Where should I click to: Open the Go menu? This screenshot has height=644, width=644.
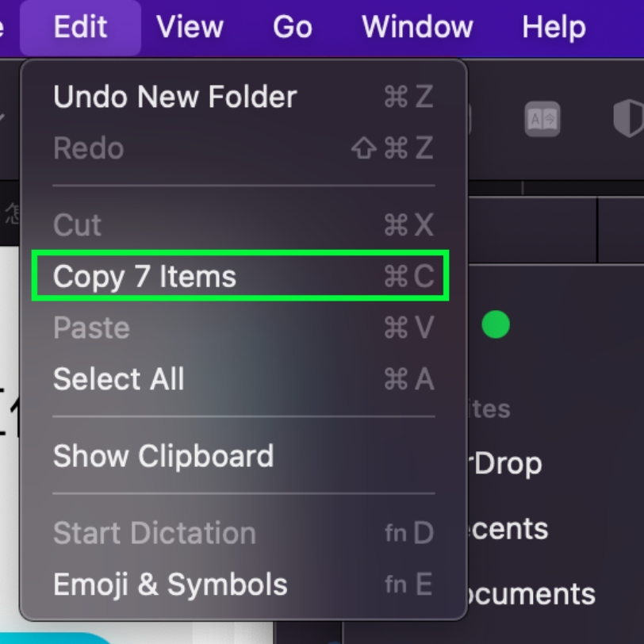293,27
